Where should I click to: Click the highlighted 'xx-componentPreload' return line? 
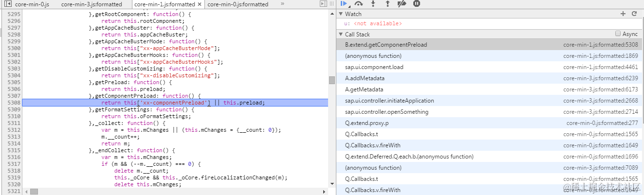coord(175,103)
